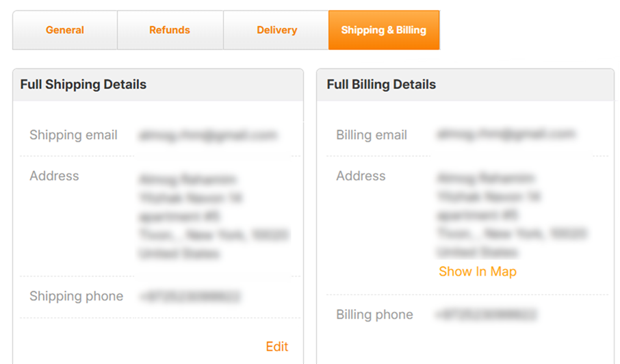Click the Billing email label
This screenshot has width=620, height=364.
click(x=372, y=135)
